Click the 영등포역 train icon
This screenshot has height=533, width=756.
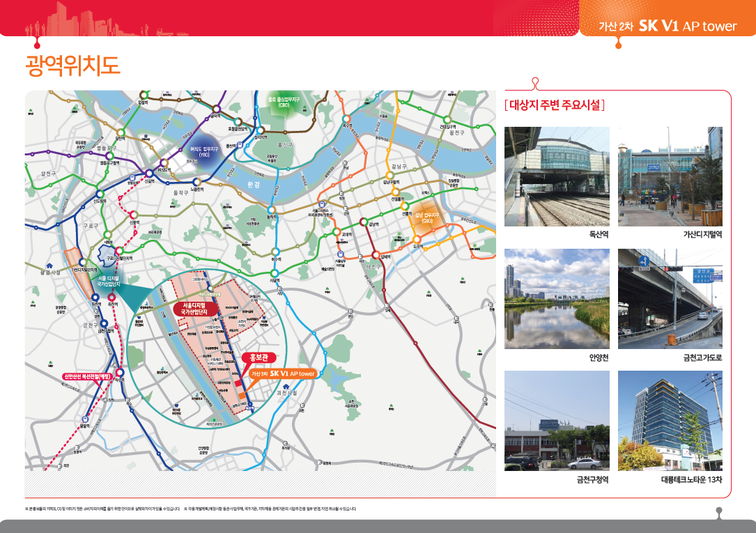132,177
